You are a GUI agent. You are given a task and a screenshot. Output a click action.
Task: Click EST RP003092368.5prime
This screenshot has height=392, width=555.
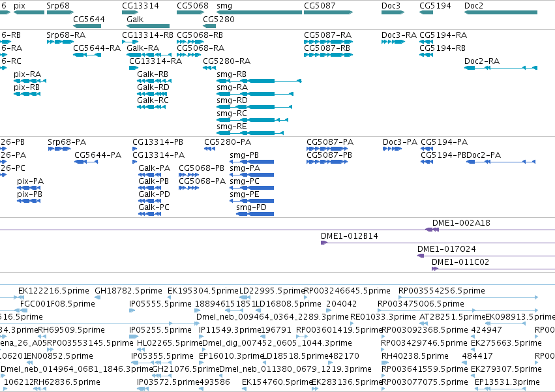pos(425,330)
